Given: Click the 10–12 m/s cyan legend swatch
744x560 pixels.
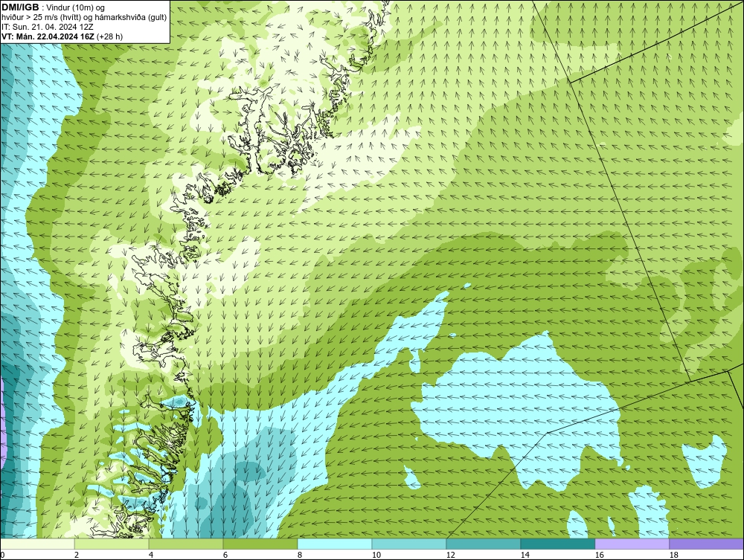Looking at the screenshot, I should click(409, 544).
